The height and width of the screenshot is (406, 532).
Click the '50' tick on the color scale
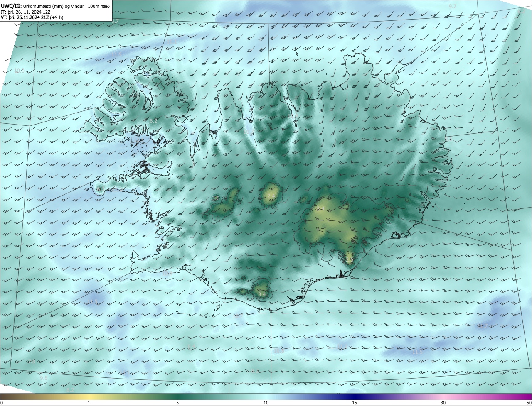coord(529,403)
